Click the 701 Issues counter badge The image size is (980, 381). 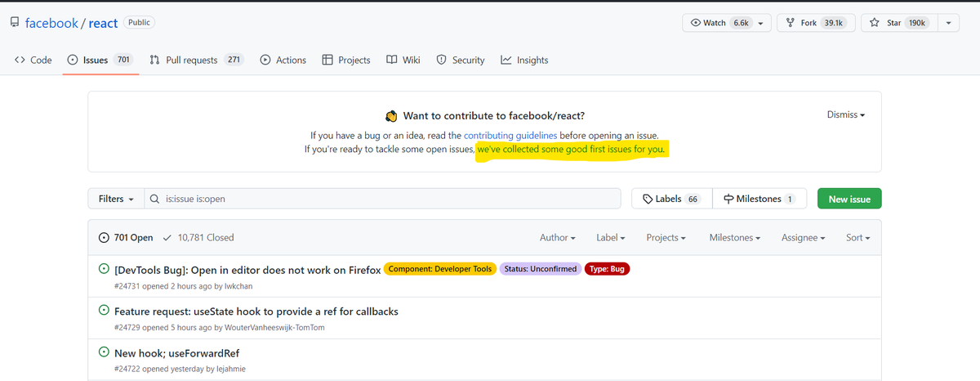(x=123, y=60)
